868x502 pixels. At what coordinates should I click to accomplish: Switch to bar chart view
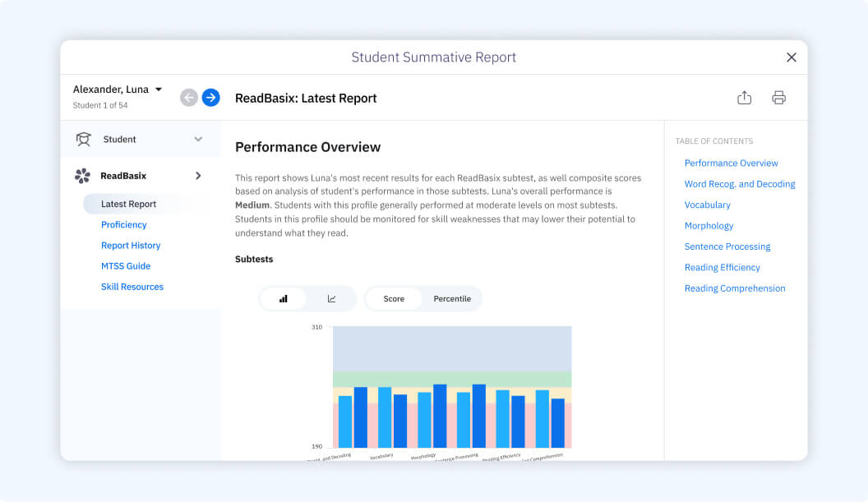284,299
